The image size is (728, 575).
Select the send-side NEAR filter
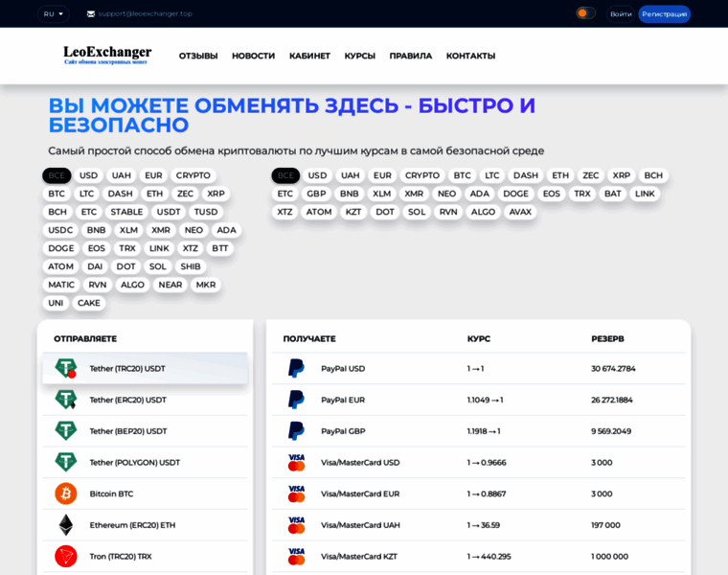[x=170, y=285]
